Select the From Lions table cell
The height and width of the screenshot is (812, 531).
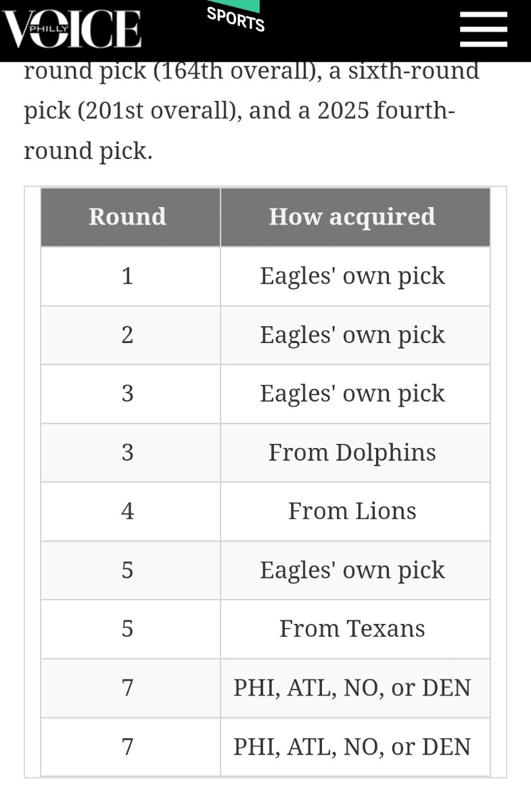(x=352, y=511)
